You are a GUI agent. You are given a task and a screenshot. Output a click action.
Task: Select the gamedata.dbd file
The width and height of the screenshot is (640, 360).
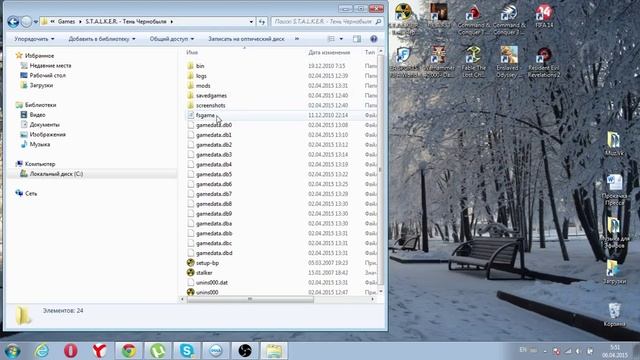coord(214,253)
